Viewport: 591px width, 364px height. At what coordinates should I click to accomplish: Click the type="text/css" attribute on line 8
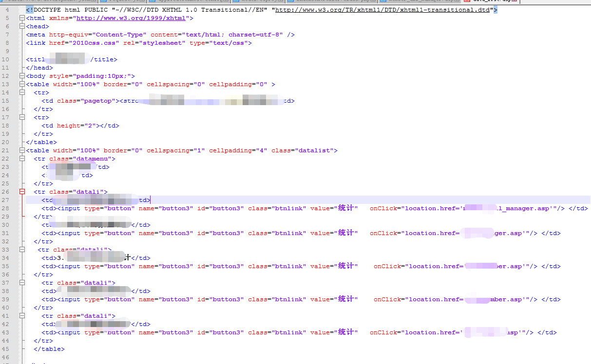pos(219,43)
